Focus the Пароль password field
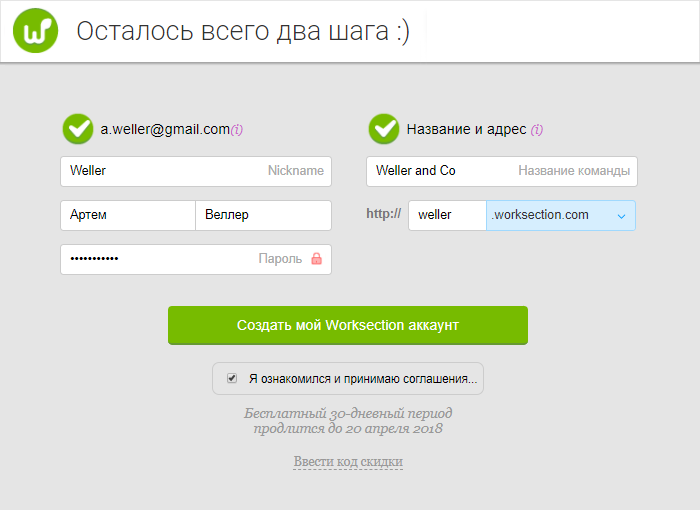700x510 pixels. [x=196, y=259]
